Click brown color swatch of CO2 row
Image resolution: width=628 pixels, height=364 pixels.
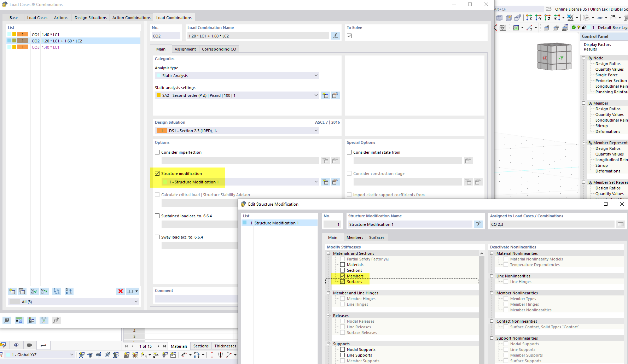click(x=23, y=41)
